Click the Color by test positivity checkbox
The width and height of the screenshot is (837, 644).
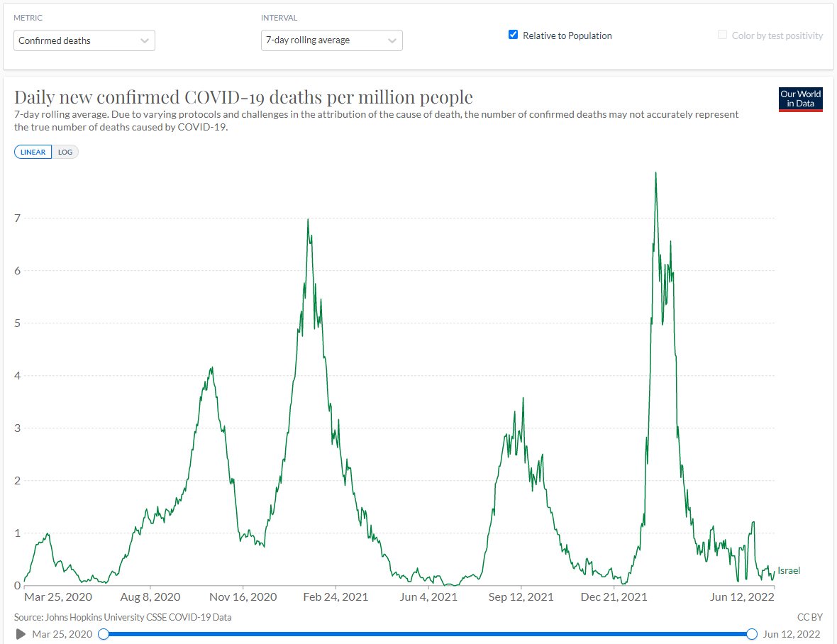tap(722, 35)
